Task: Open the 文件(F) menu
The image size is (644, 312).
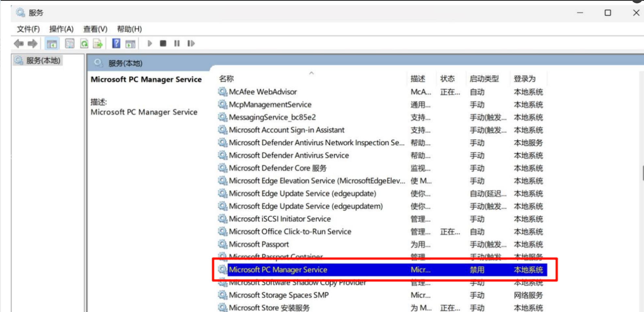Action: click(28, 29)
